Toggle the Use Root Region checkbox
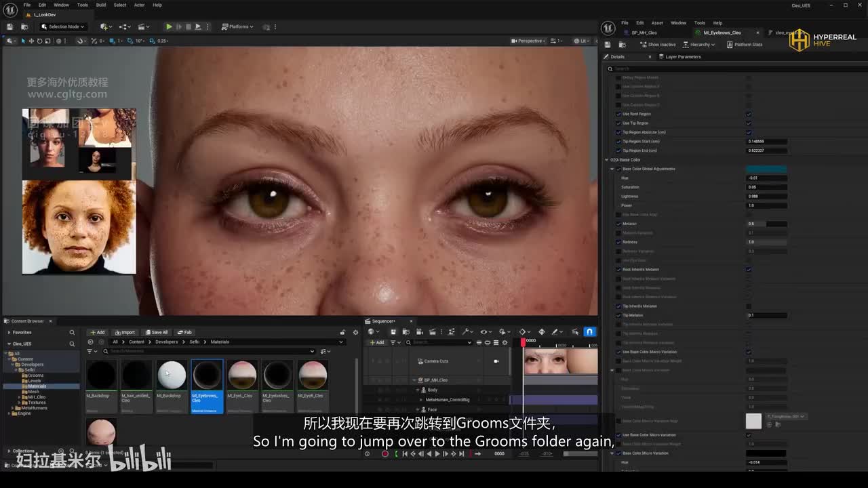The width and height of the screenshot is (868, 488). (x=749, y=114)
